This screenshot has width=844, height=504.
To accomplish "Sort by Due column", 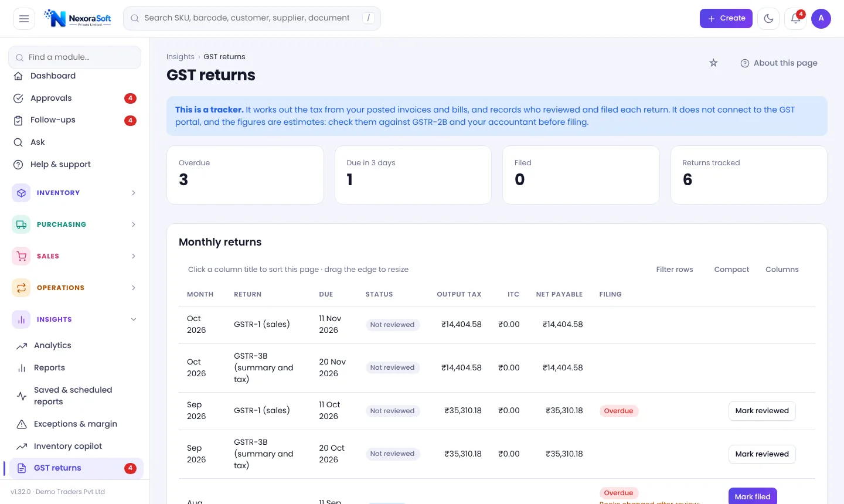I will pos(326,294).
